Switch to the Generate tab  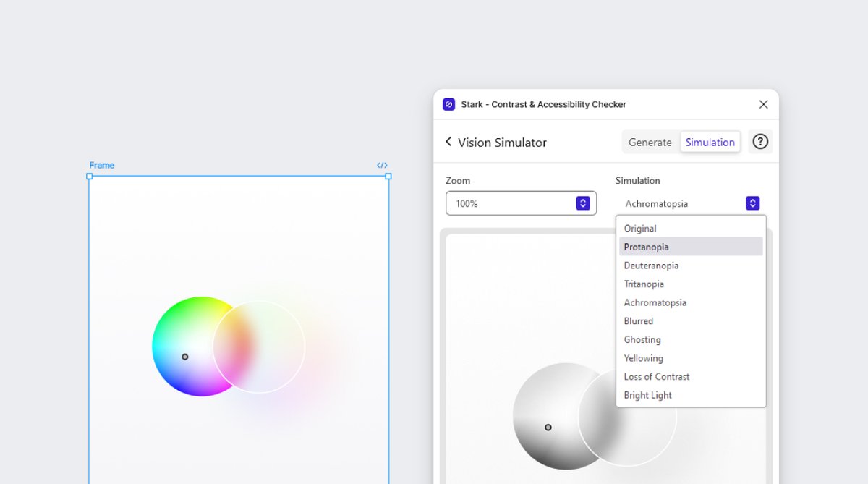tap(650, 143)
